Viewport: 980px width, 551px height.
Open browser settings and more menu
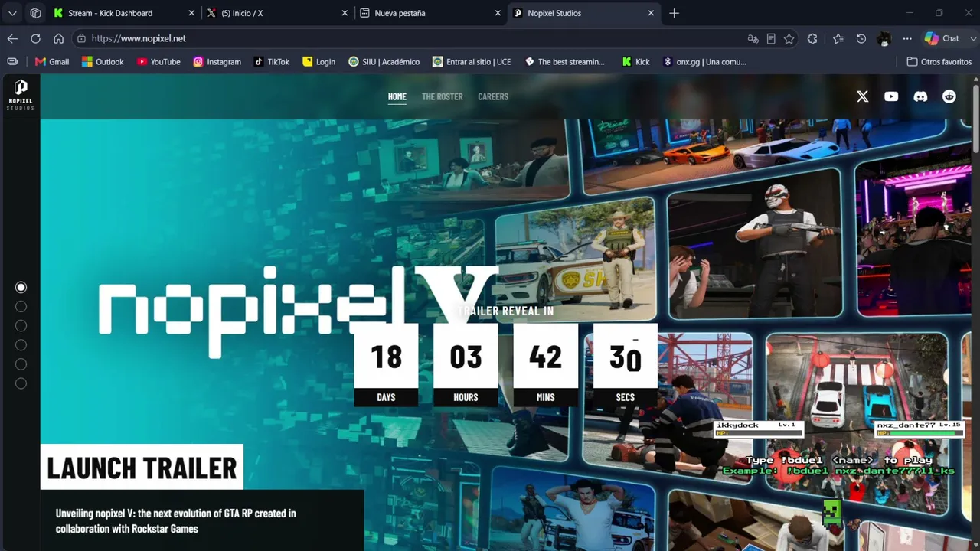coord(907,38)
